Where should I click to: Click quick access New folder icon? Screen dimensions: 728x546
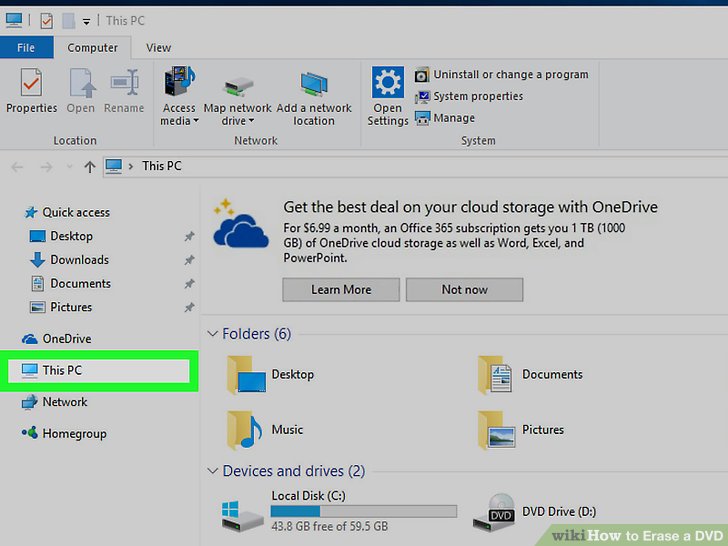[x=69, y=21]
